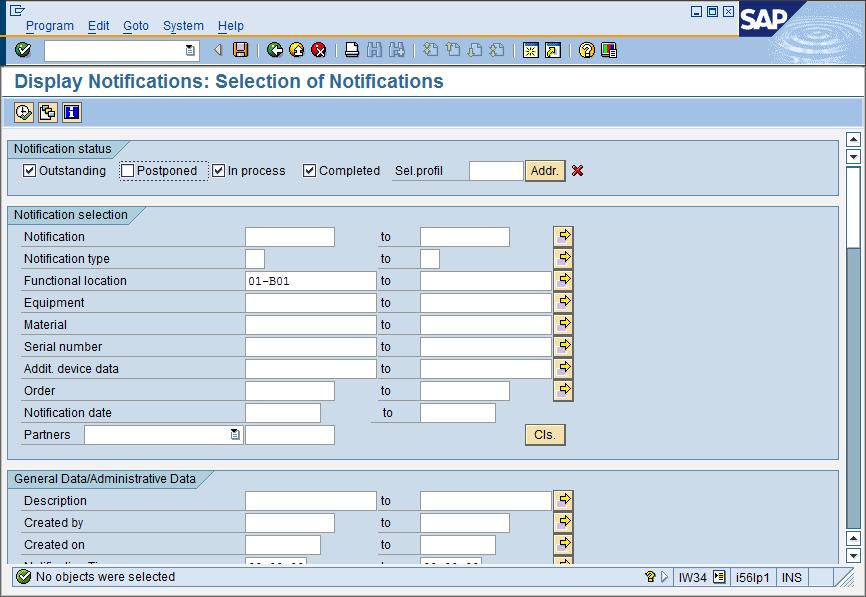Click the Notification date from field
This screenshot has height=597, width=866.
tap(283, 413)
